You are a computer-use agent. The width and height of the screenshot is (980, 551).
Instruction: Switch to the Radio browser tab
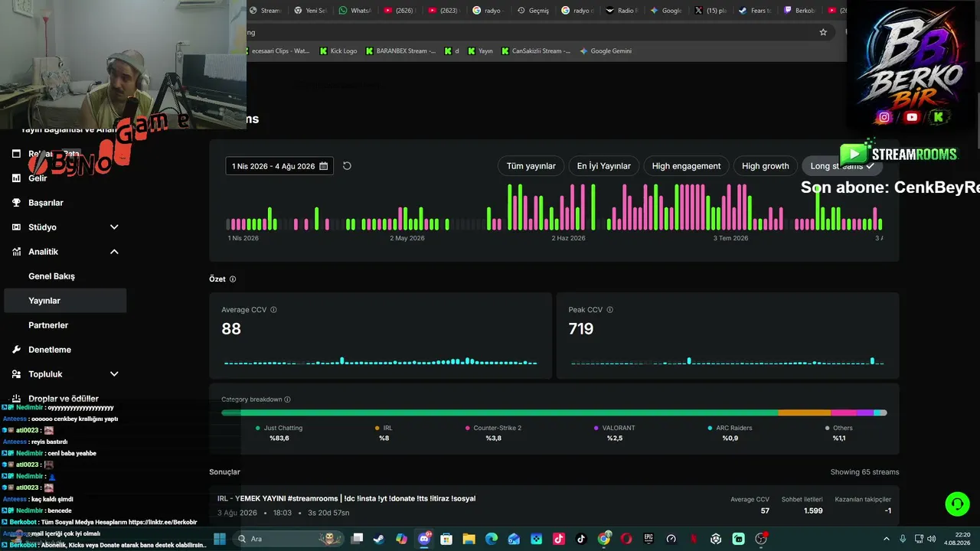(622, 11)
